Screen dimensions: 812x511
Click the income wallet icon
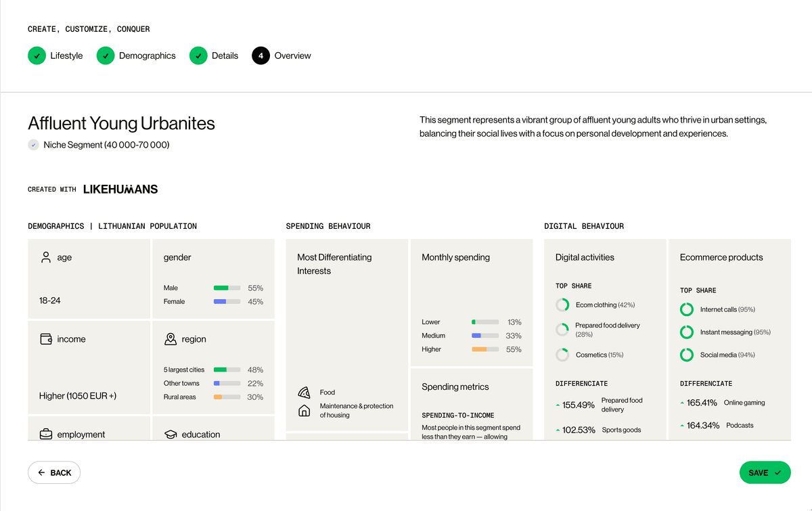point(46,339)
